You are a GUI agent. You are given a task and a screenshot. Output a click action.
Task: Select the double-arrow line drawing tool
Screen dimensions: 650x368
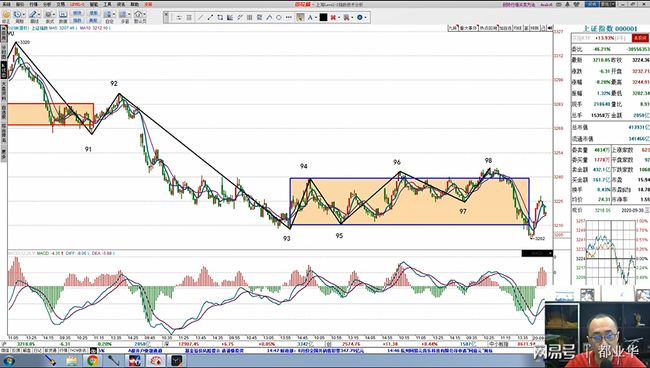point(210,17)
